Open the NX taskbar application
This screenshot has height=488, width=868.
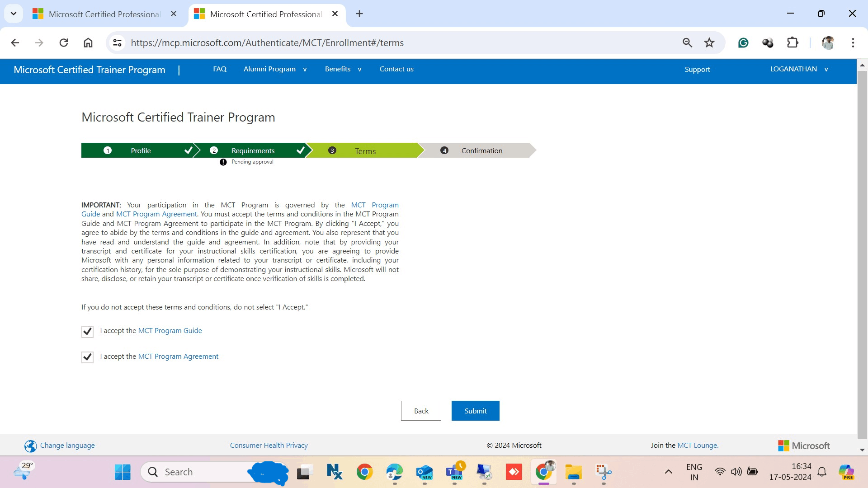coord(335,472)
